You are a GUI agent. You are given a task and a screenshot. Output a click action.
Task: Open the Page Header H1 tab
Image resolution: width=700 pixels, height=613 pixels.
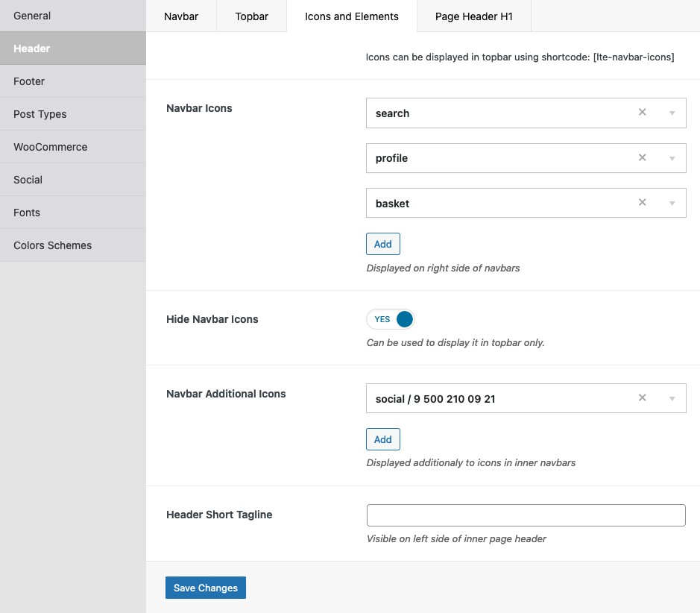pyautogui.click(x=473, y=16)
